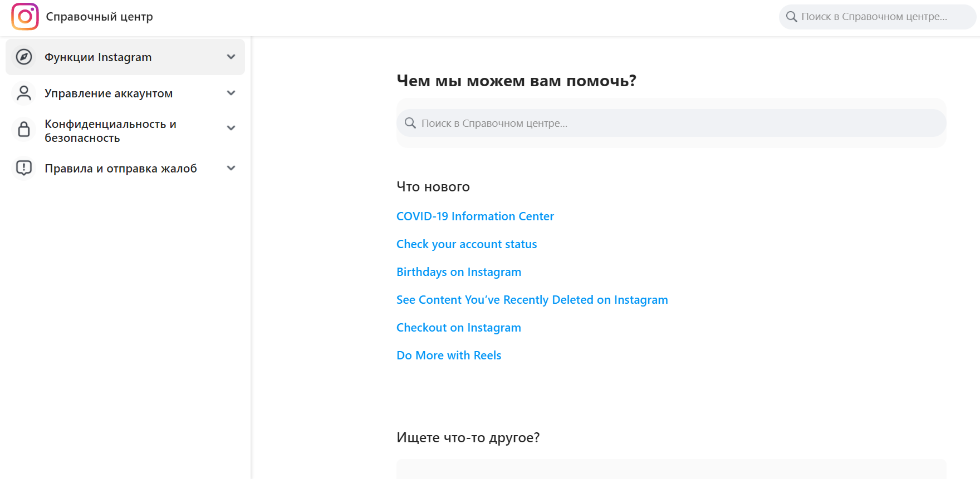980x479 pixels.
Task: Expand the Правила и отправка жалоб chevron
Action: tap(231, 168)
